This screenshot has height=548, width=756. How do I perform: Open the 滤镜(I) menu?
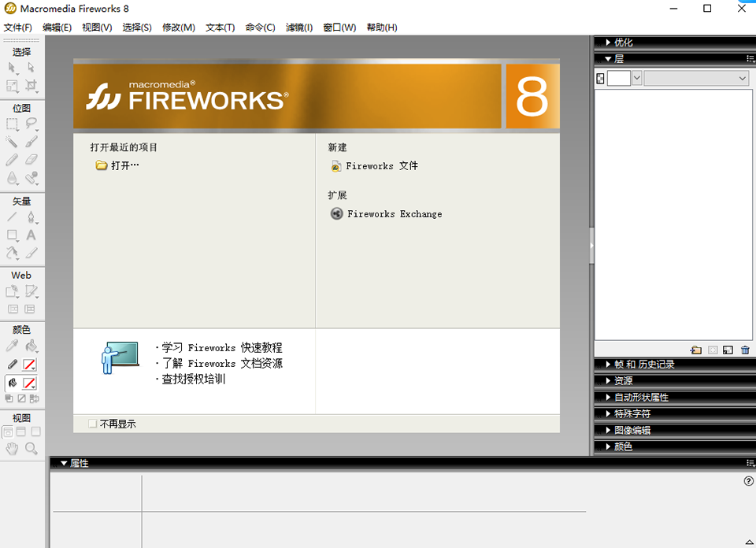click(298, 28)
